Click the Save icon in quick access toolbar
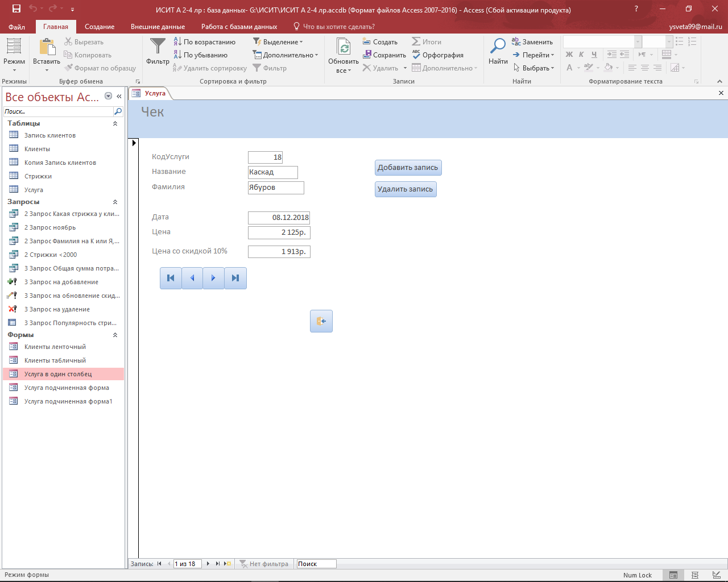The width and height of the screenshot is (728, 582). tap(16, 9)
